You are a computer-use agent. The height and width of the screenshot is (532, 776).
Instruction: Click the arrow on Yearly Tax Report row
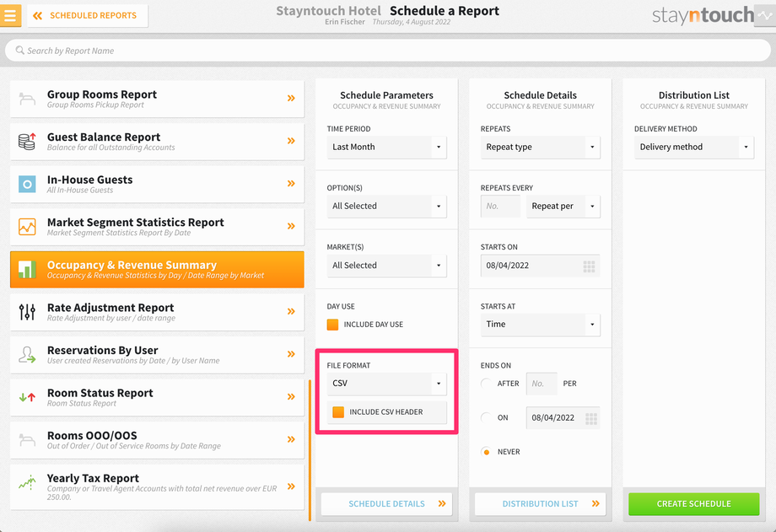(292, 486)
